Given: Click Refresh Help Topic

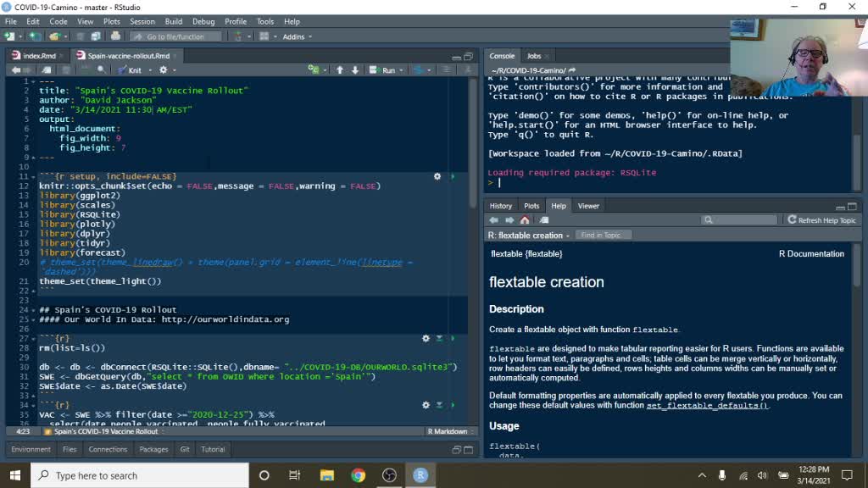Looking at the screenshot, I should tap(821, 220).
